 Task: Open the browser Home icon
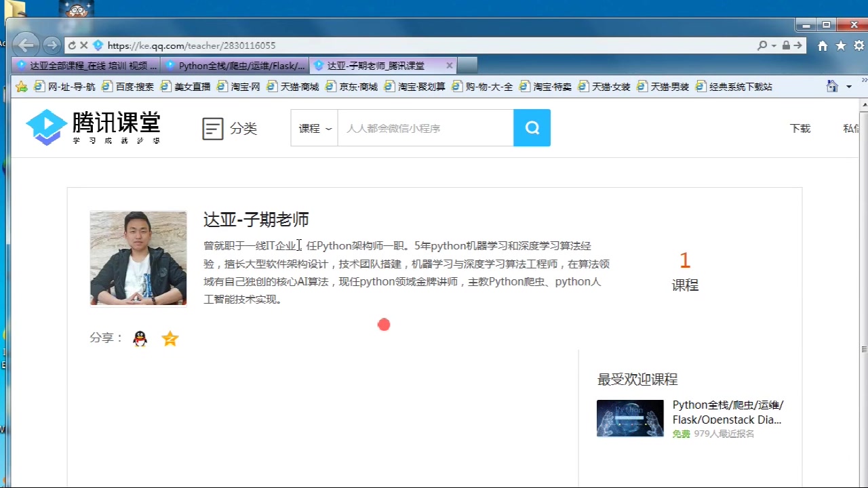tap(823, 45)
